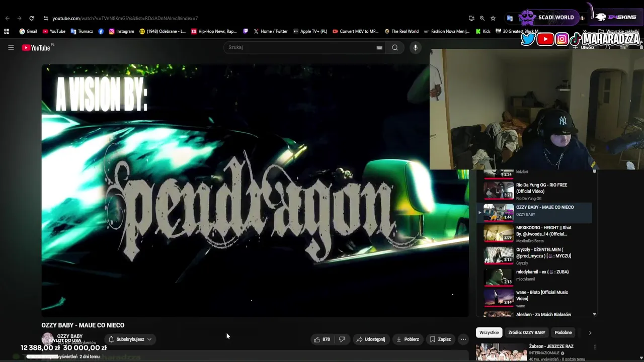The image size is (644, 362).
Task: Dislike the video with the thumbs-down button
Action: pyautogui.click(x=342, y=339)
